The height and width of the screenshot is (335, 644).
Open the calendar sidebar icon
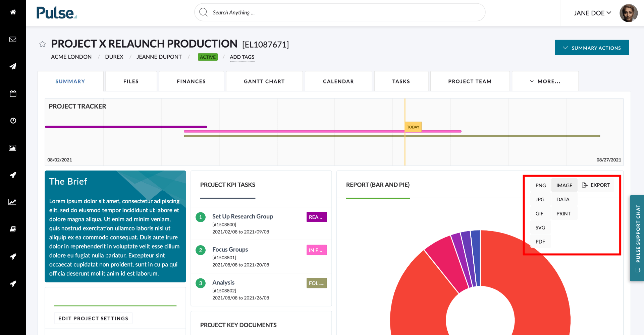click(13, 93)
